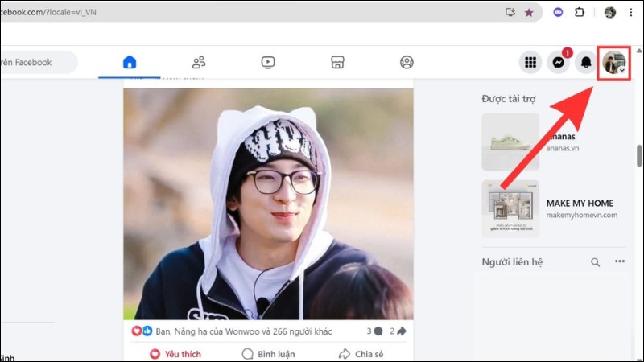The height and width of the screenshot is (362, 644).
Task: Open the post photo of man in hoodie
Action: point(268,204)
